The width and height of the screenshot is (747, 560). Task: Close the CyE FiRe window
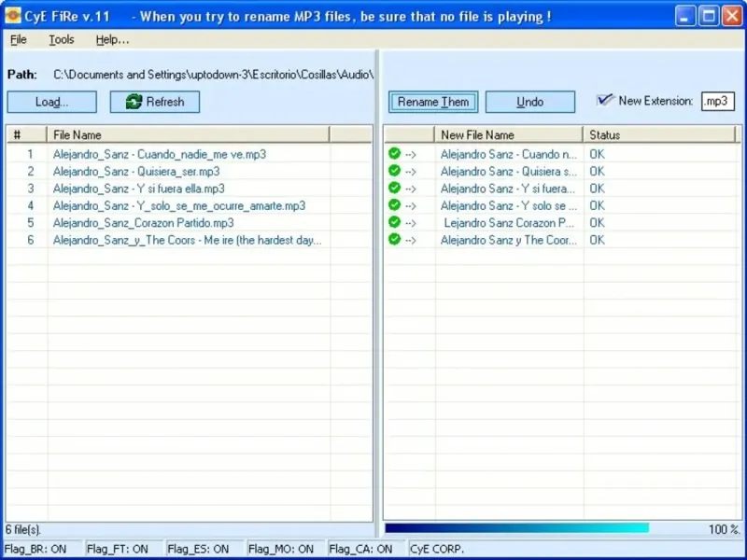[x=732, y=16]
